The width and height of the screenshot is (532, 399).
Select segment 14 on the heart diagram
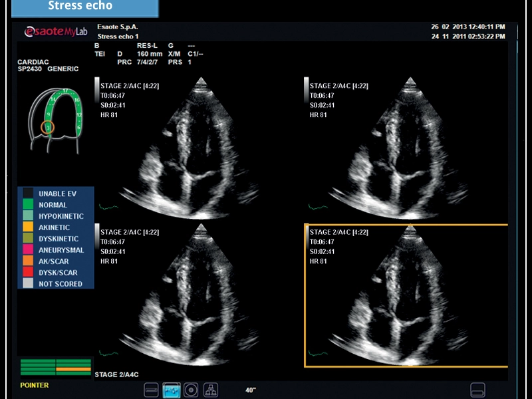coord(53,100)
